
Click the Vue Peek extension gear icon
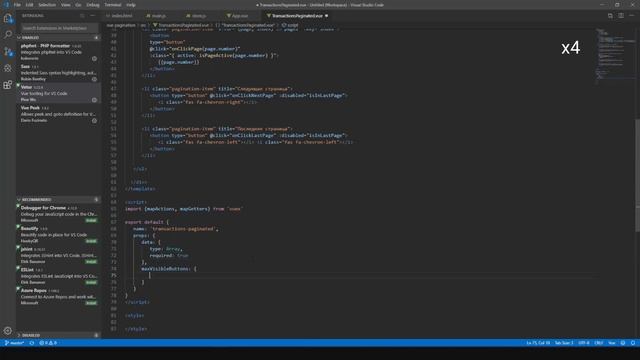click(94, 120)
